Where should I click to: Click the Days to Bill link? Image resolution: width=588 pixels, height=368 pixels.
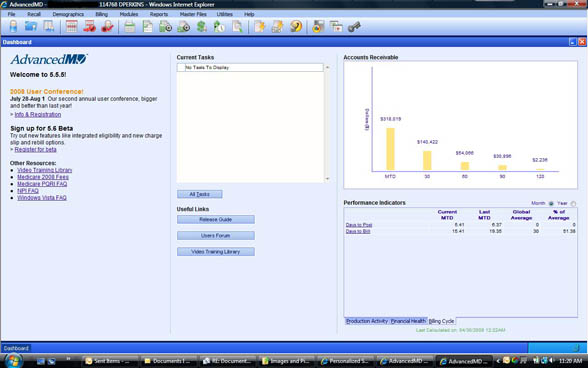pyautogui.click(x=358, y=231)
